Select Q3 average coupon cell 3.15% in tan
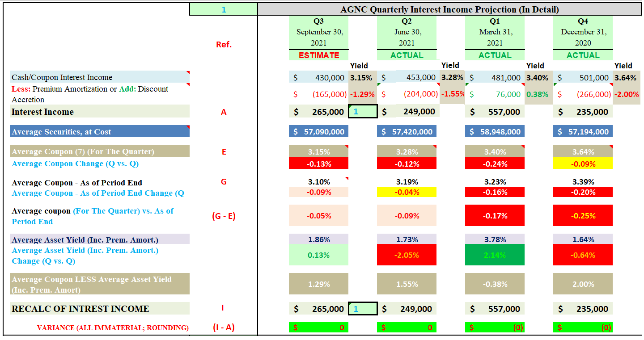Viewport: 644px width, 340px height. (x=318, y=151)
